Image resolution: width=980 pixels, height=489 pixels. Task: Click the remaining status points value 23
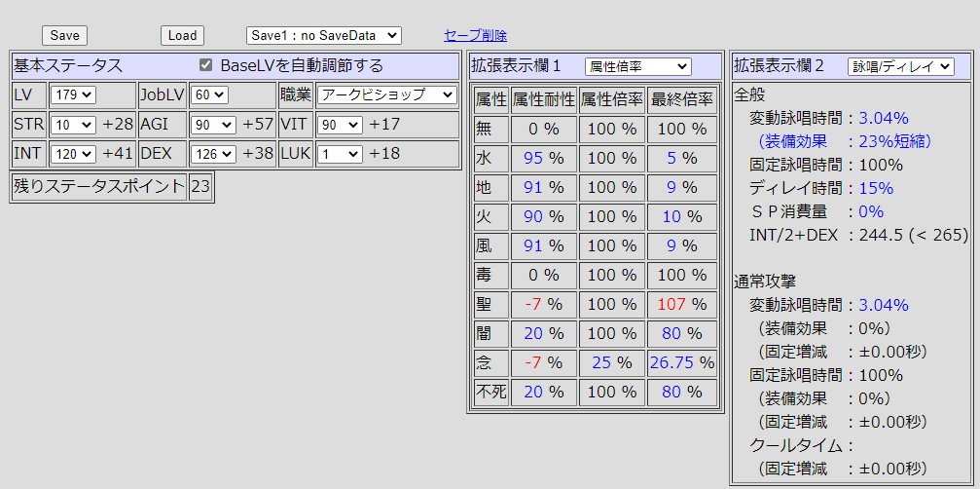click(x=201, y=186)
